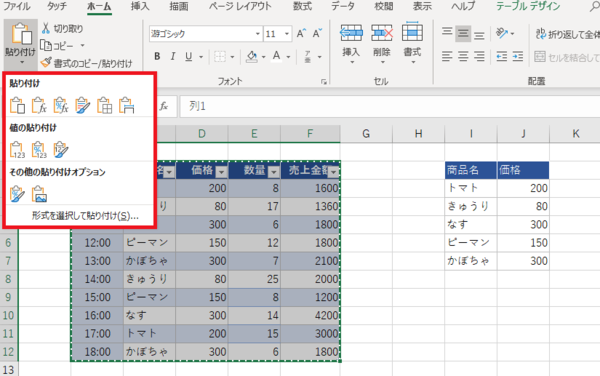Switch to the データ tab

click(342, 6)
